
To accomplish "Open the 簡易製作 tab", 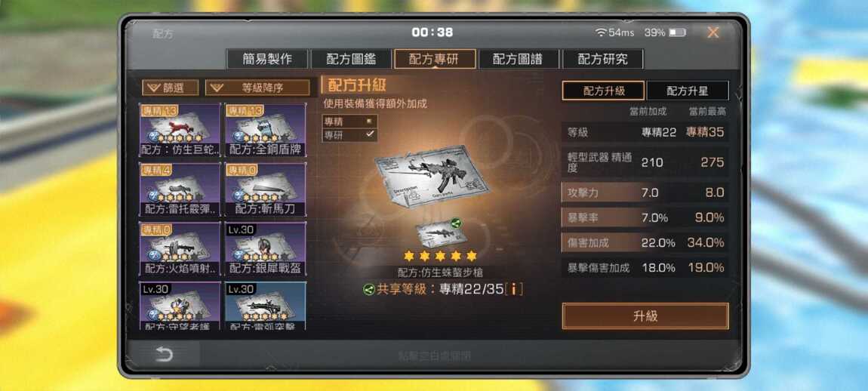I will 267,59.
